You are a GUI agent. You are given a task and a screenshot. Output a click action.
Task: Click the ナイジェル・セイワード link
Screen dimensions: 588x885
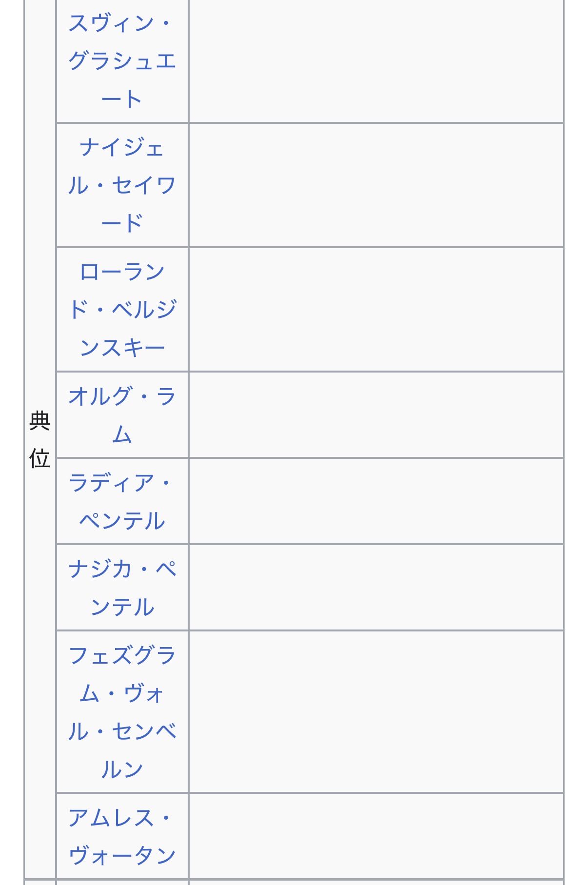click(x=122, y=185)
